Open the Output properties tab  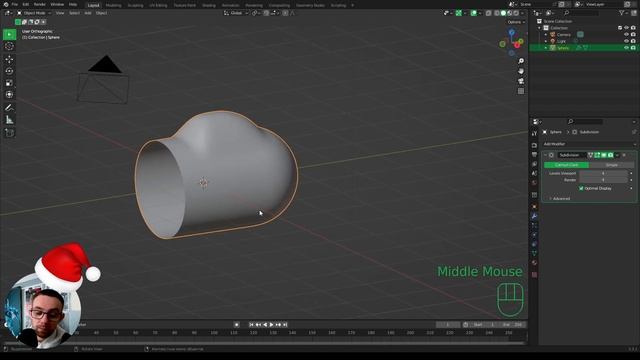click(x=534, y=155)
